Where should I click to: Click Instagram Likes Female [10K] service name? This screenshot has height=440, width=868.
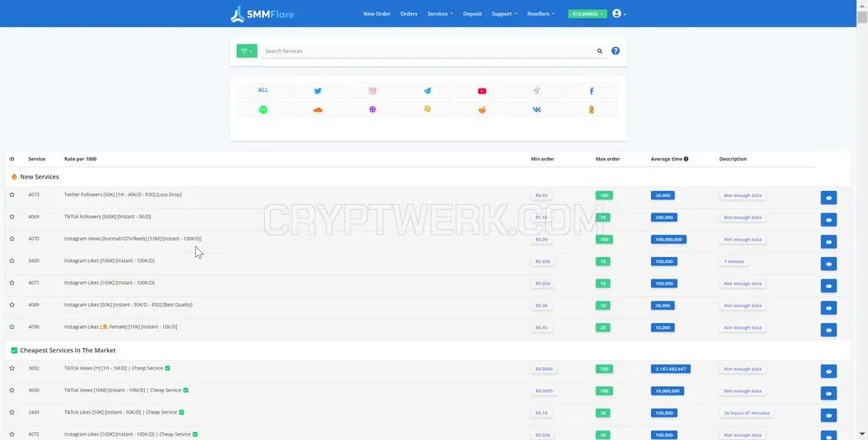pyautogui.click(x=121, y=327)
